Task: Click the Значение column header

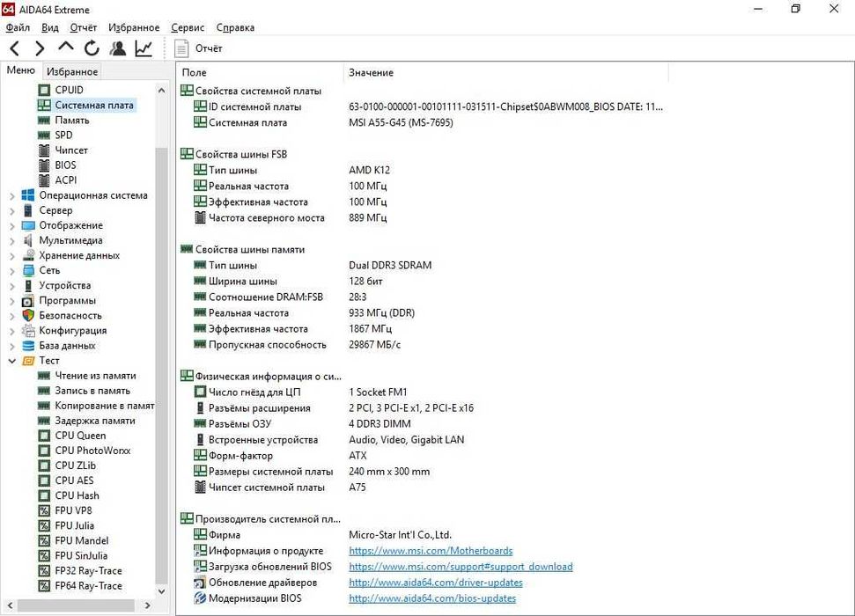Action: (506, 72)
